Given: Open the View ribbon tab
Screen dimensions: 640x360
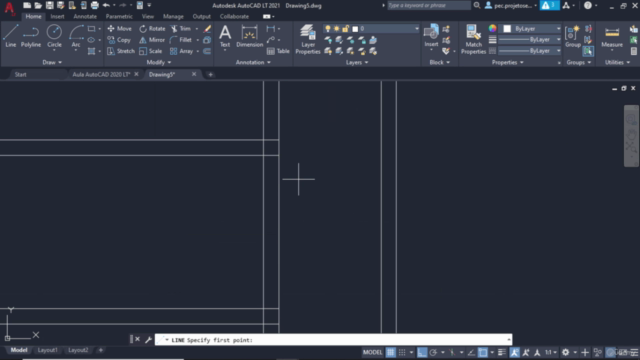Looking at the screenshot, I should [x=148, y=16].
